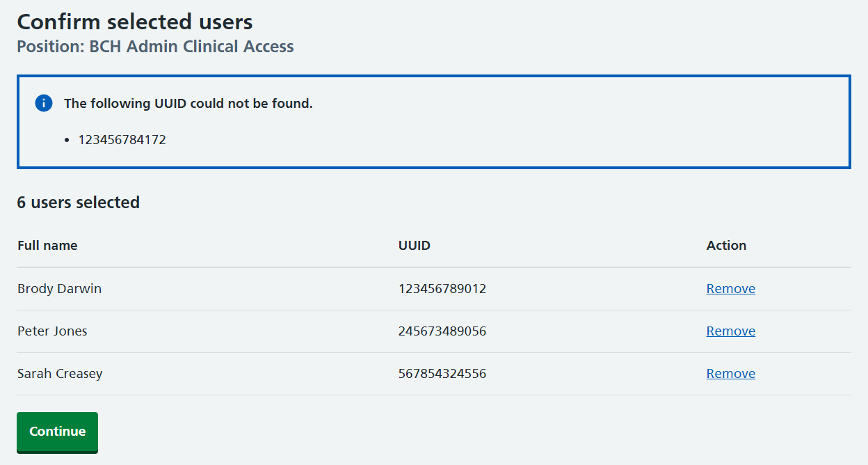
Task: Click UUID 123456789012
Action: click(442, 289)
